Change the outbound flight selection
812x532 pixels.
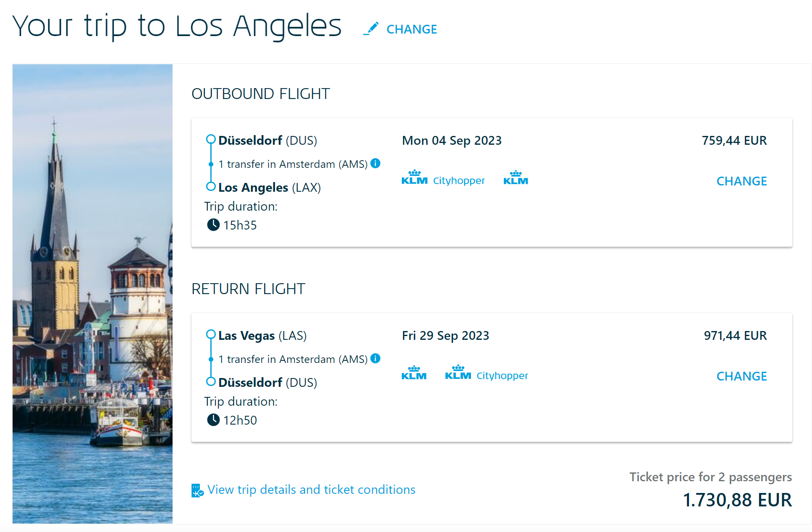coord(741,181)
